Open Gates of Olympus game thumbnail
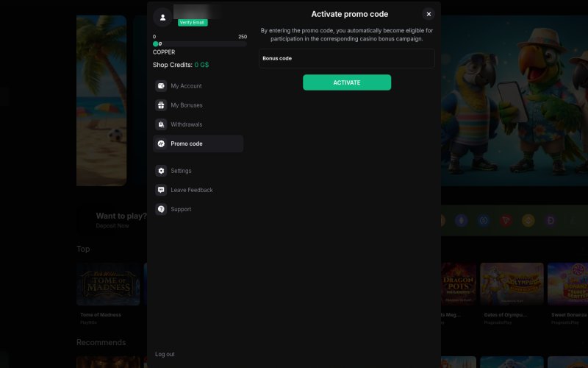Screen dimensions: 588x368 (x=512, y=284)
